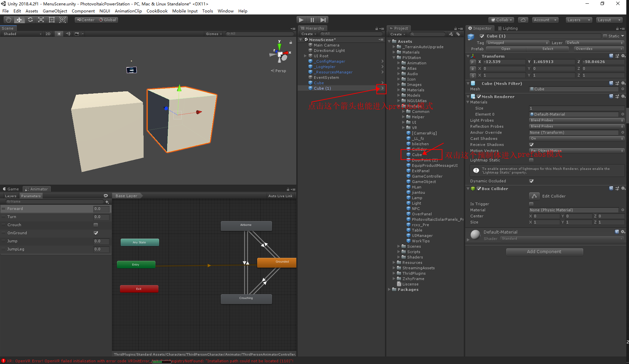Image resolution: width=629 pixels, height=364 pixels.
Task: Click the Project panel search field
Action: pyautogui.click(x=427, y=34)
